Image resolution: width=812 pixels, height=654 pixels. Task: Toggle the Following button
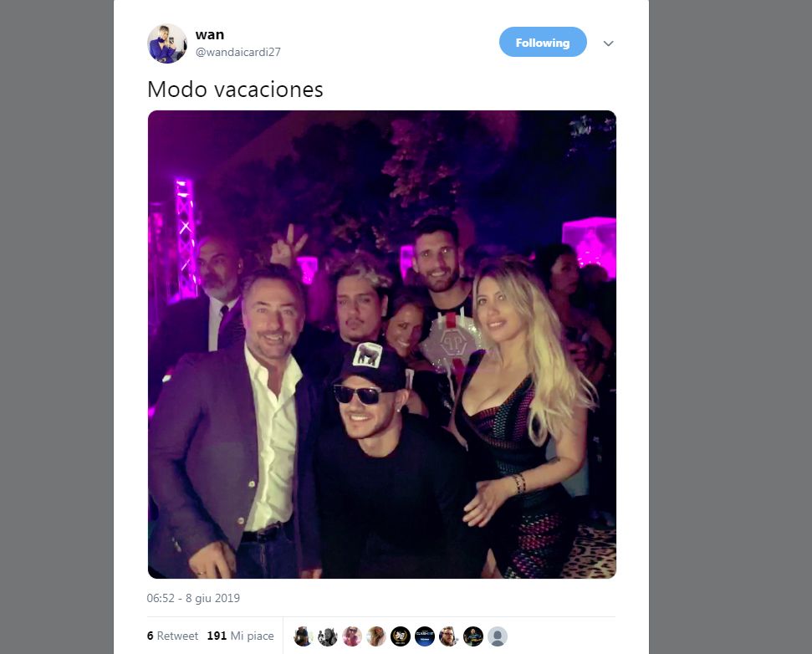click(543, 43)
